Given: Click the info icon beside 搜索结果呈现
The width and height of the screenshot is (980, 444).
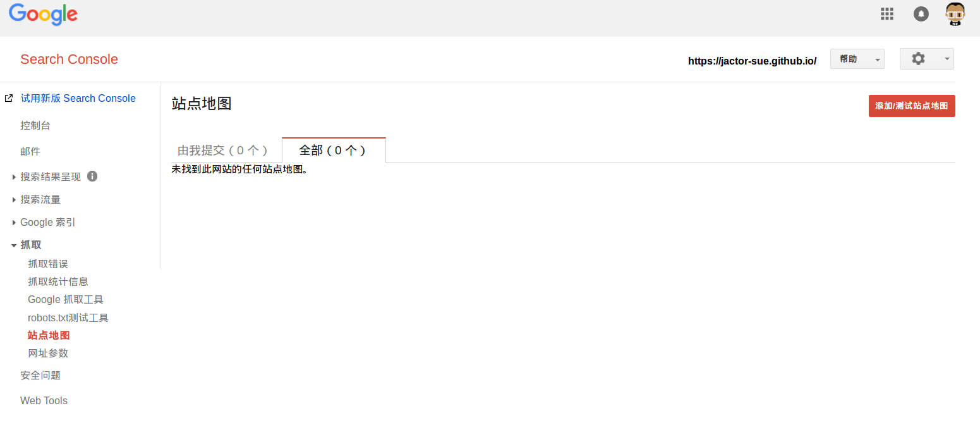Looking at the screenshot, I should (92, 176).
